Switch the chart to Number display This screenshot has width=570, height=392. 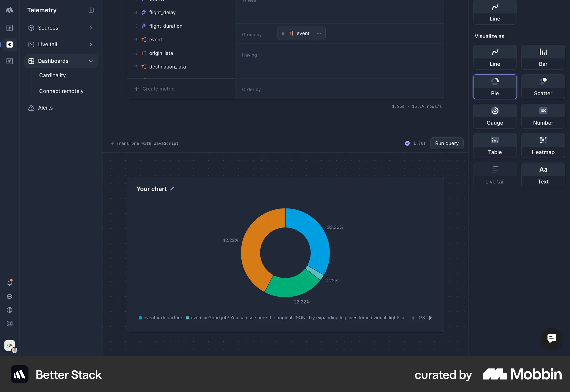click(543, 116)
